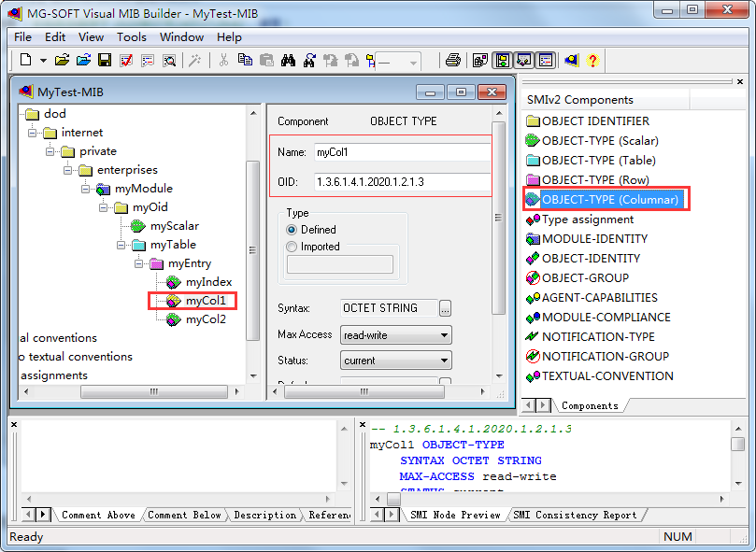Screen dimensions: 756x552
Task: Click the Syntax browse ellipsis button
Action: tap(446, 308)
